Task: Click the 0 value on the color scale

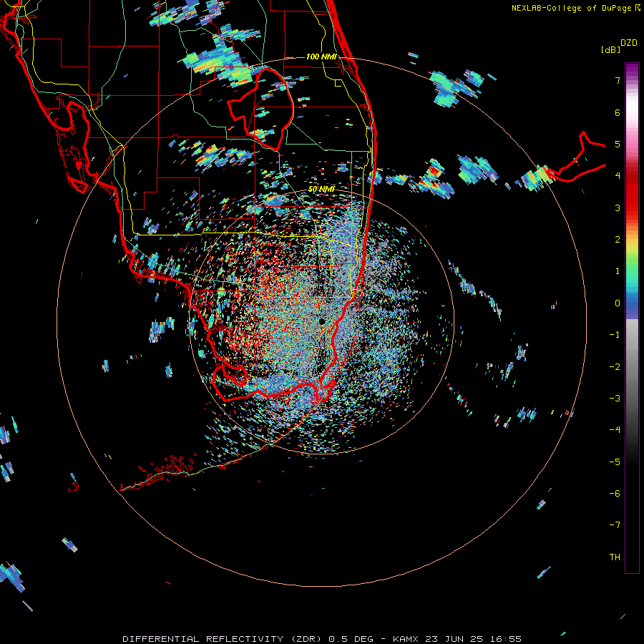Action: point(618,303)
